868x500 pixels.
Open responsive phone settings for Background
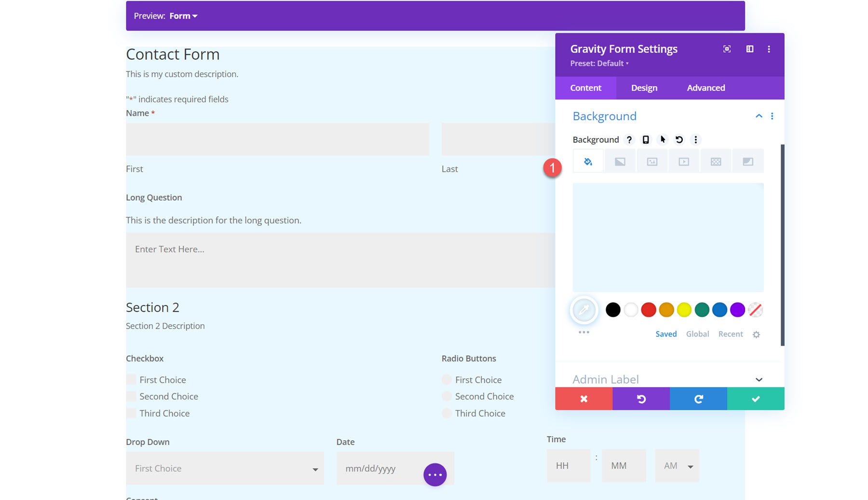coord(646,139)
